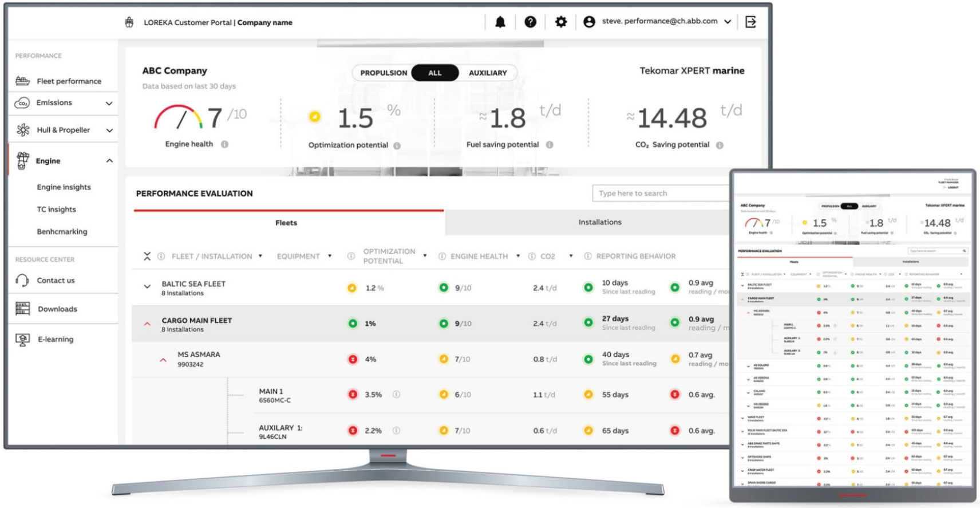Click info icon beside Fleet / Installation header
Screen dimensions: 980x508
pyautogui.click(x=161, y=256)
